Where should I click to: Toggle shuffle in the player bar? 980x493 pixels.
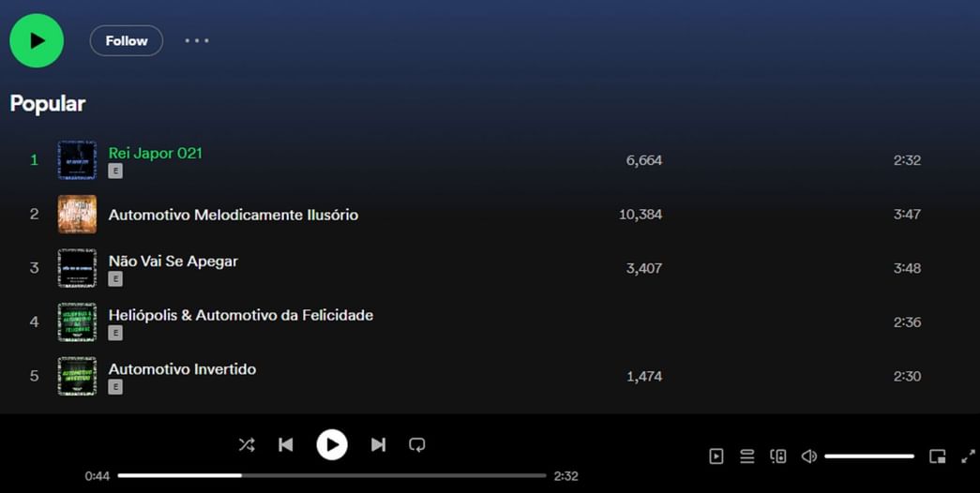click(247, 444)
